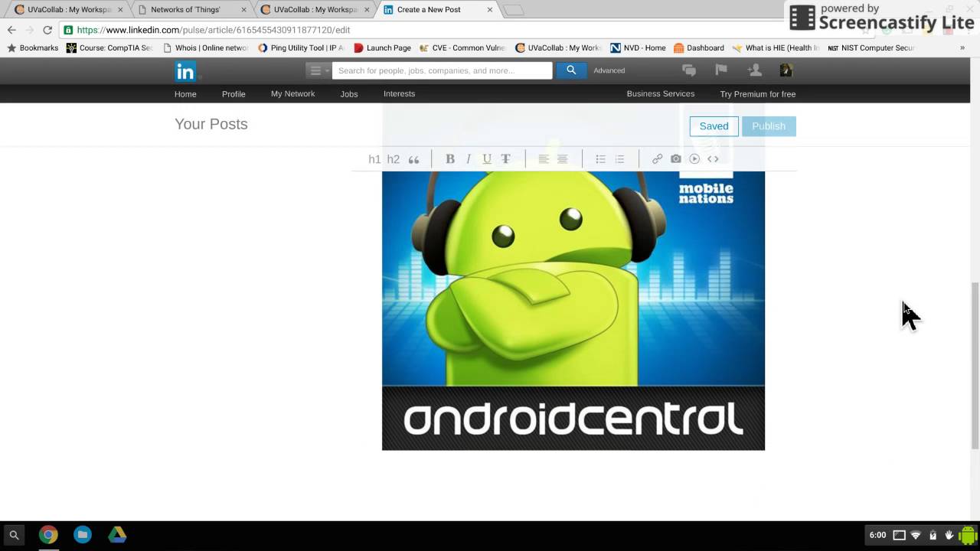Open Profile menu item
This screenshot has width=980, height=551.
point(234,94)
